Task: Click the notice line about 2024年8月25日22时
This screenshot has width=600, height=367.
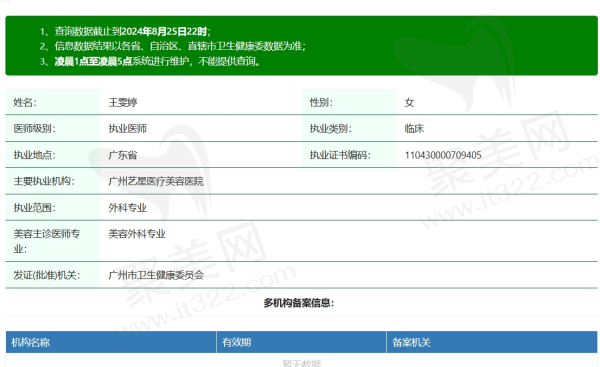Action: coord(125,31)
